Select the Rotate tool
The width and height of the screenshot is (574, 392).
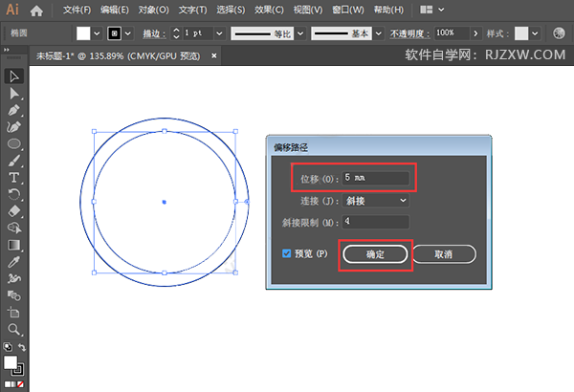click(14, 194)
